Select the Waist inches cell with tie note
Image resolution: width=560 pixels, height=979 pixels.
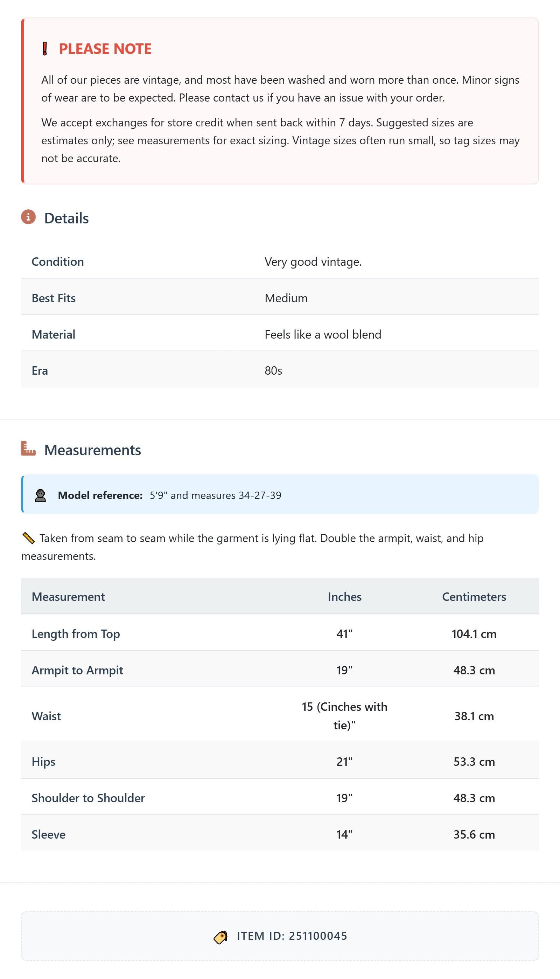click(345, 716)
